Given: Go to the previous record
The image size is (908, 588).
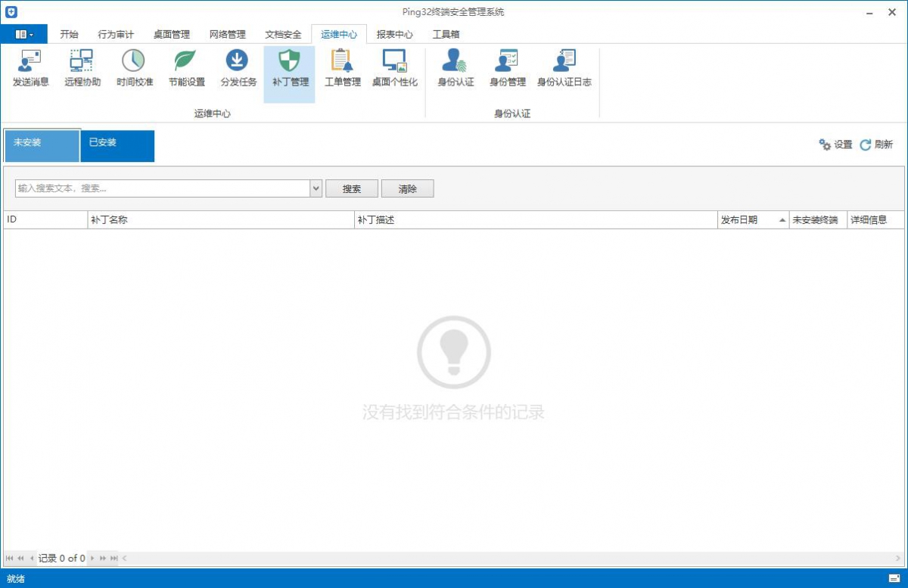Looking at the screenshot, I should point(32,558).
